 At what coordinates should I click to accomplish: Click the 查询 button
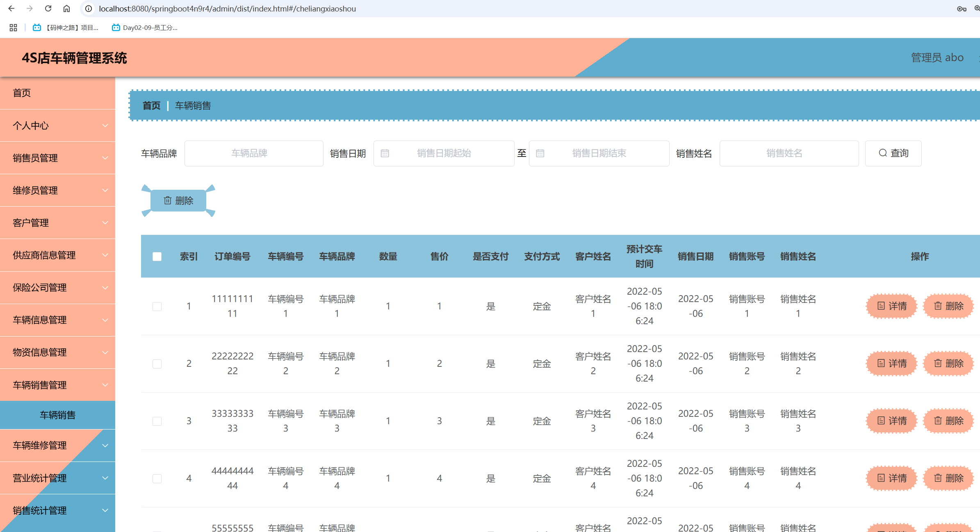click(893, 153)
